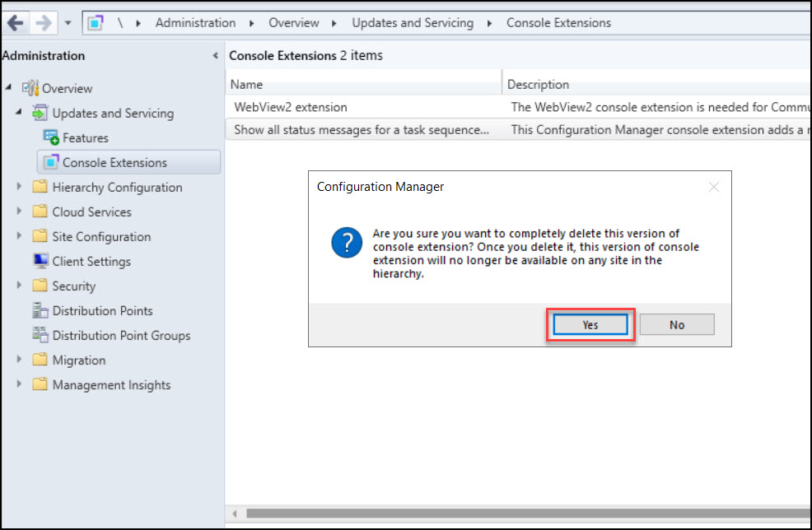This screenshot has height=530, width=812.
Task: Click Updates and Servicing node icon
Action: [40, 113]
